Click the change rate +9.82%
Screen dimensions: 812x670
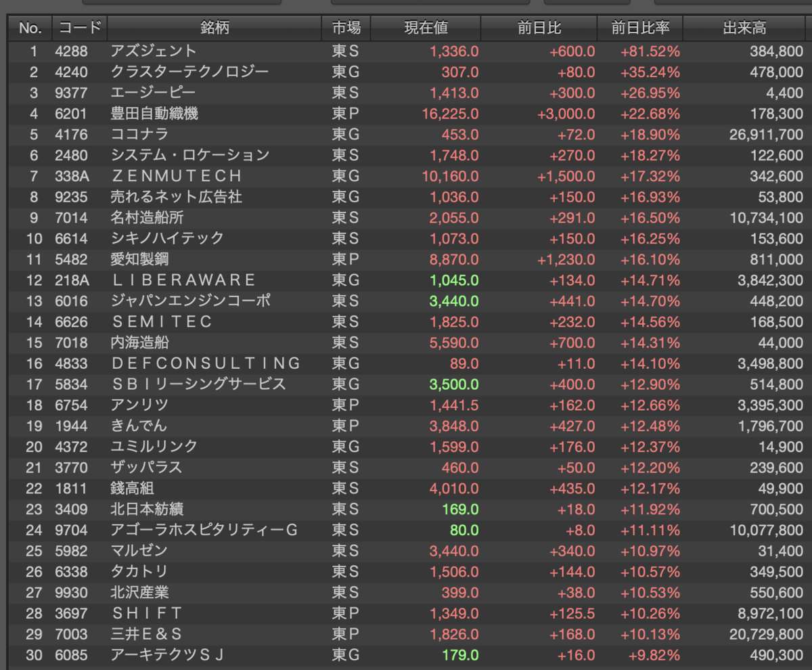(x=655, y=655)
